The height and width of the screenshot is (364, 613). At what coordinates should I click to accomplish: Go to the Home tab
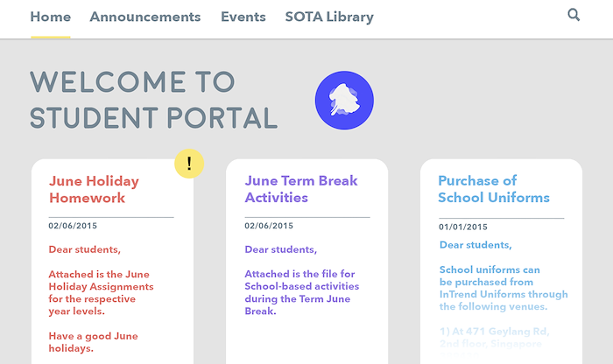[x=51, y=17]
